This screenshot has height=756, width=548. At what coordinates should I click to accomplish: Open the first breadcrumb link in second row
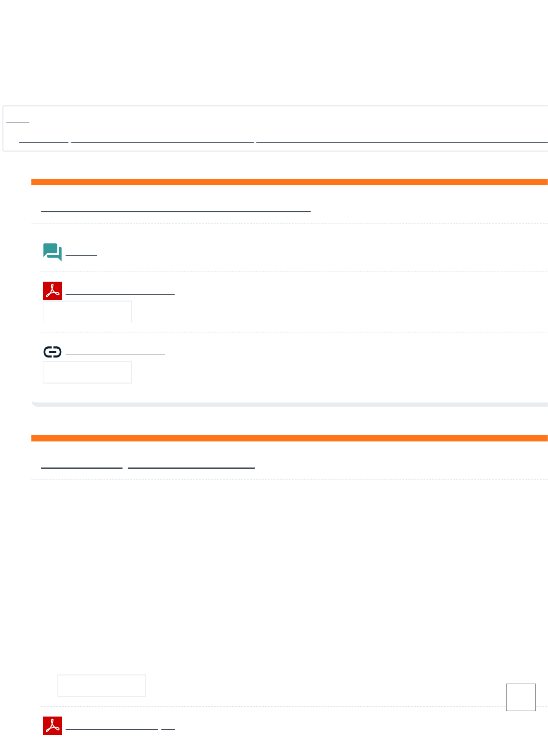[x=43, y=140]
